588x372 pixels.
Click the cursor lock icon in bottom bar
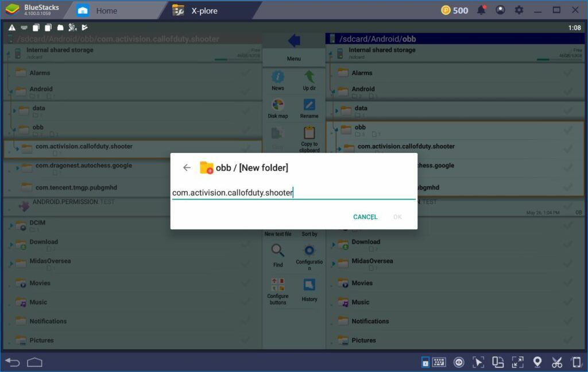pos(478,362)
